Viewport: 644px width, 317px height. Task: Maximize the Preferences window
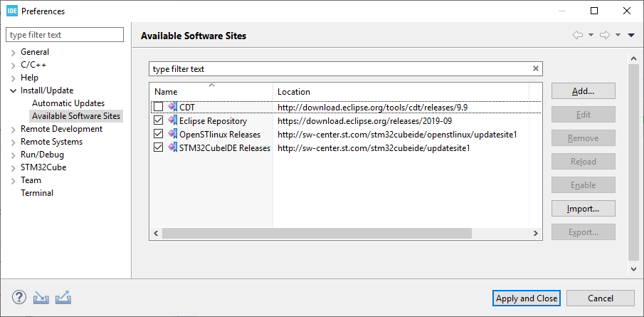(x=594, y=11)
